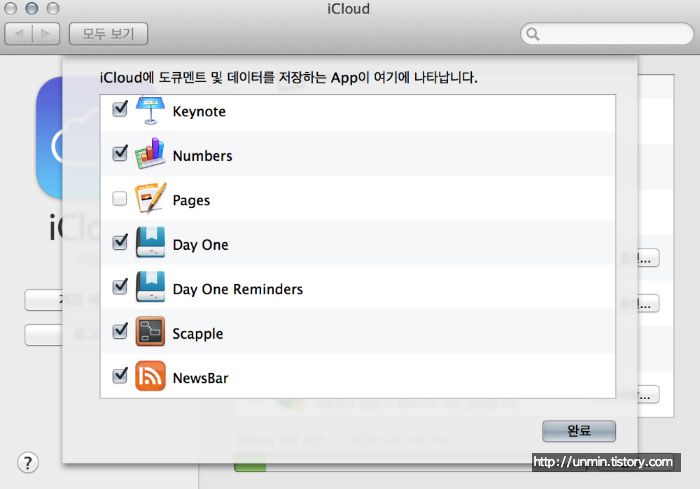The width and height of the screenshot is (700, 489).
Task: Select the Scapple label text
Action: [x=198, y=334]
